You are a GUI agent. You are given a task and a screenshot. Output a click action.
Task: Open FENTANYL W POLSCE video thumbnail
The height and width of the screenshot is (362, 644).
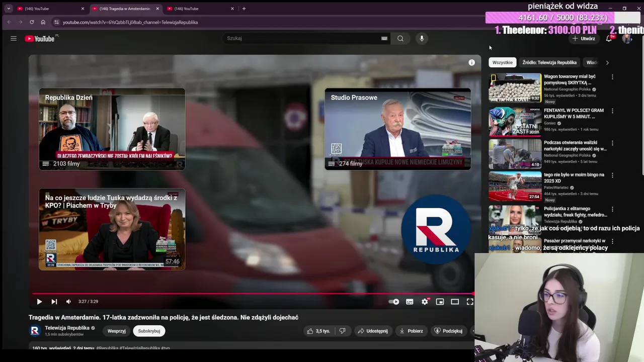point(515,121)
